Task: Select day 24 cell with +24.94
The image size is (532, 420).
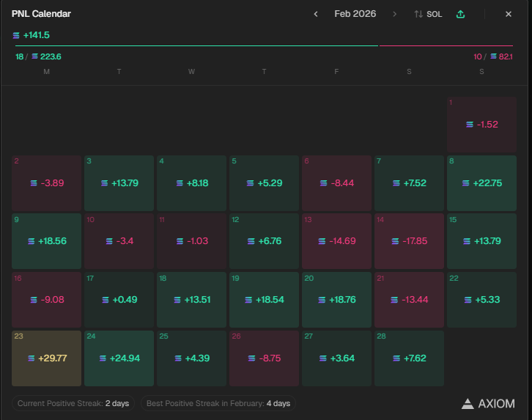Action: pyautogui.click(x=119, y=358)
